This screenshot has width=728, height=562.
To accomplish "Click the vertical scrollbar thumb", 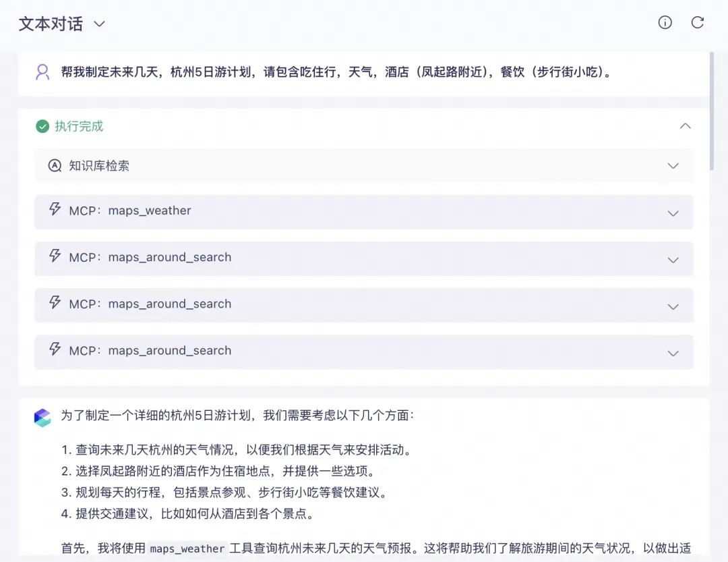I will (x=712, y=111).
